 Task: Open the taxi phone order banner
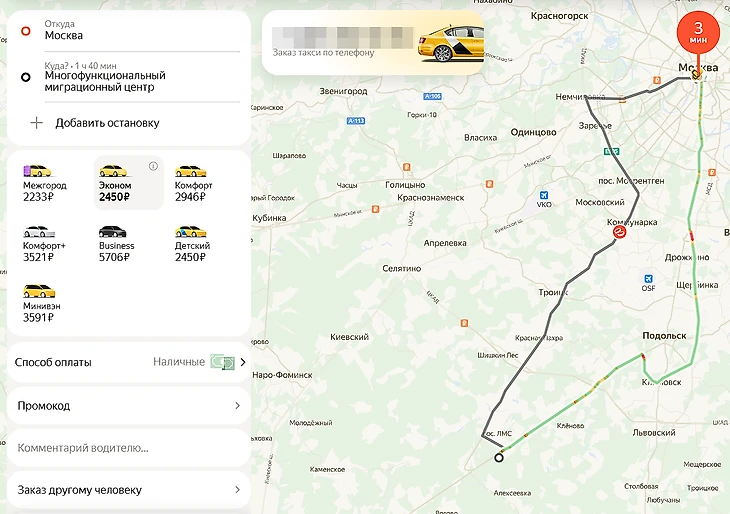(x=373, y=42)
